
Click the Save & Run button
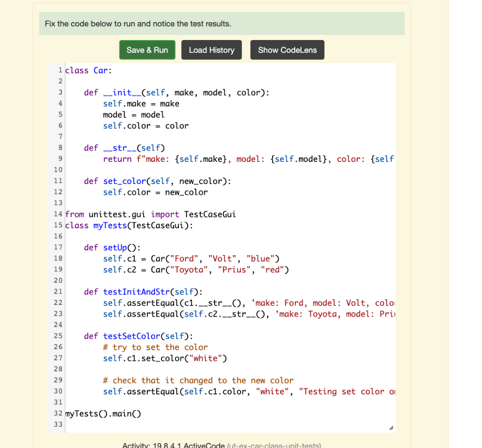tap(147, 49)
